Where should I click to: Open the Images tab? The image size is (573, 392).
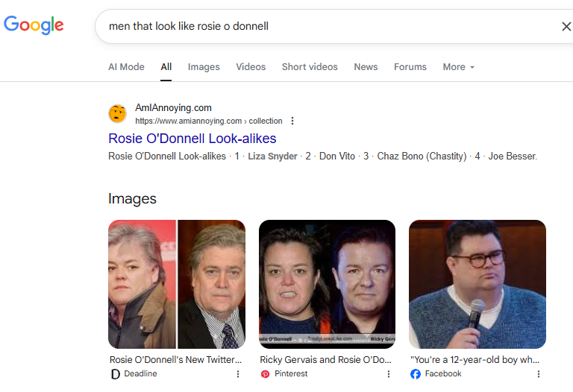[204, 67]
